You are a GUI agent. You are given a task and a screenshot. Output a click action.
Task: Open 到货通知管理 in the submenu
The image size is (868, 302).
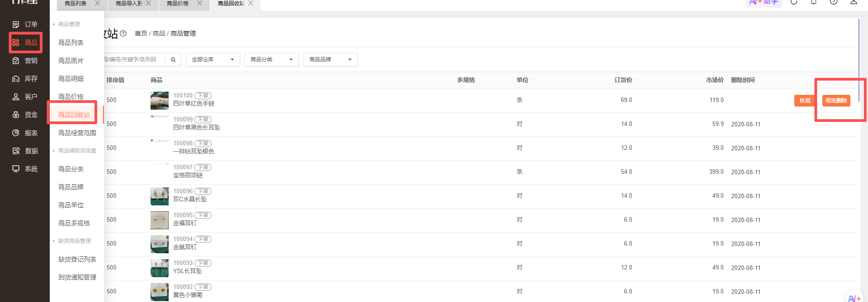click(77, 277)
